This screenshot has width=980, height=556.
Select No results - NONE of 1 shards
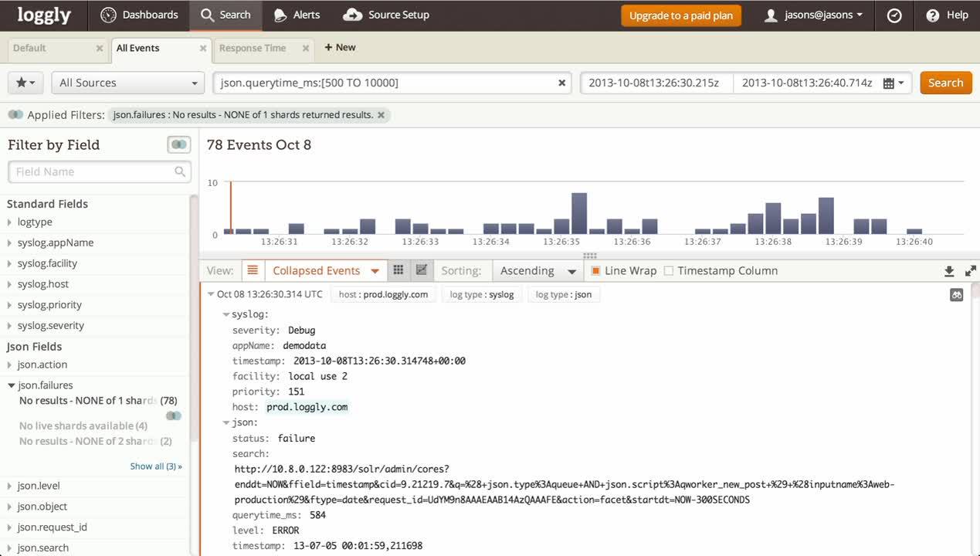98,401
